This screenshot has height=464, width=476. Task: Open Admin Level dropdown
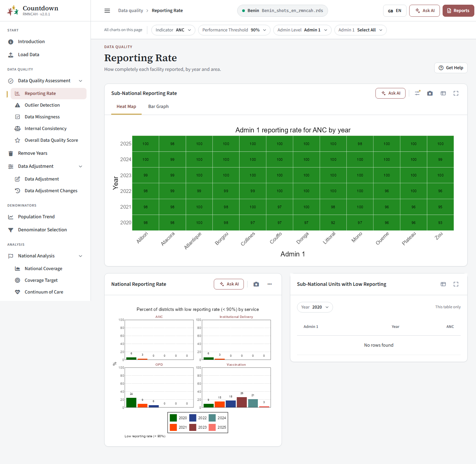(x=302, y=30)
